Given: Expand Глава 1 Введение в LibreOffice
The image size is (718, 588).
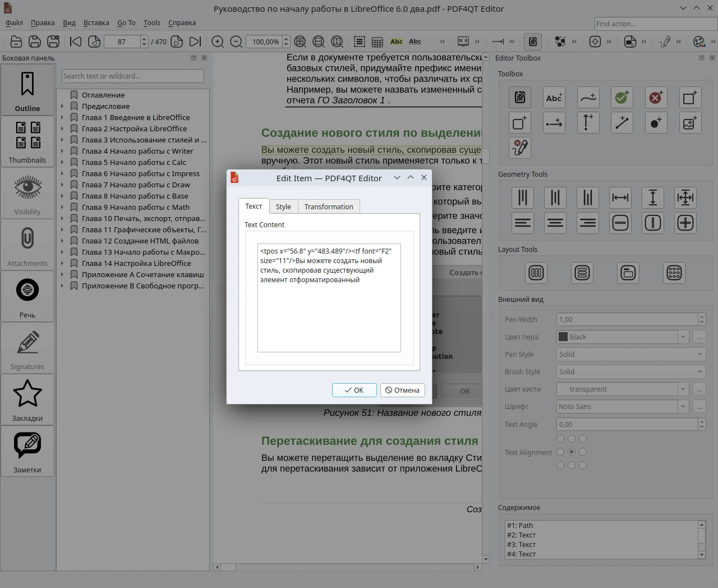Looking at the screenshot, I should point(62,117).
